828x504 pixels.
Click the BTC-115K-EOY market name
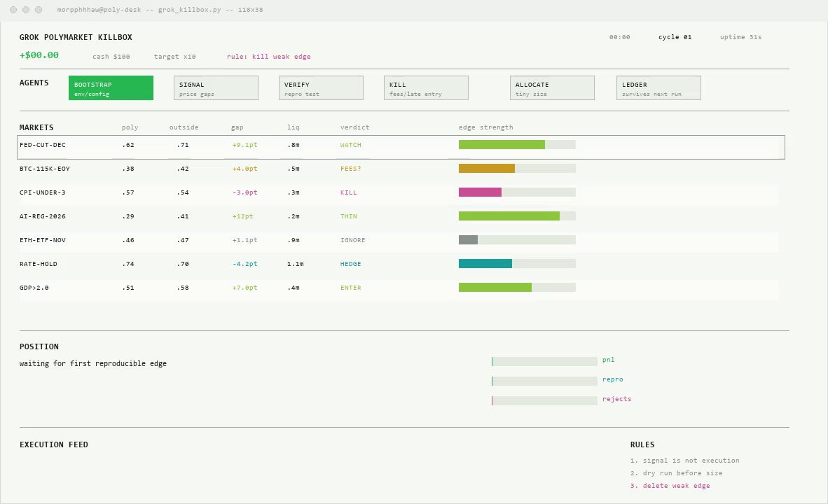[x=45, y=169]
